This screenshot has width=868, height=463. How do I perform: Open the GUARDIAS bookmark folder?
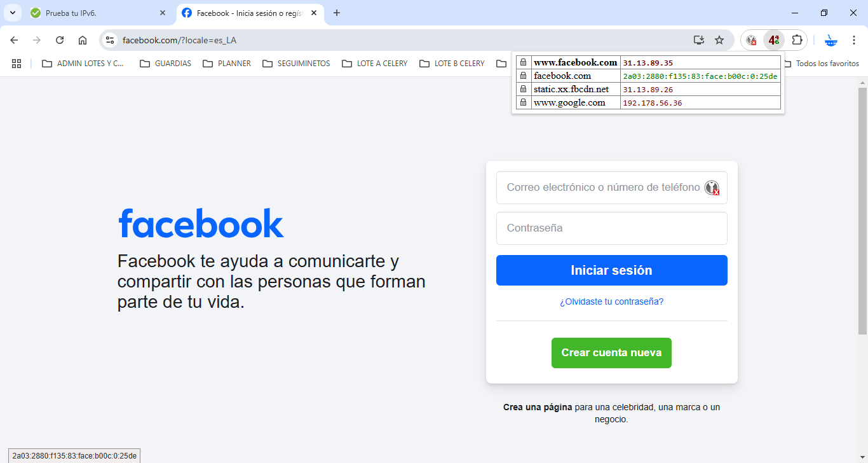pos(165,64)
